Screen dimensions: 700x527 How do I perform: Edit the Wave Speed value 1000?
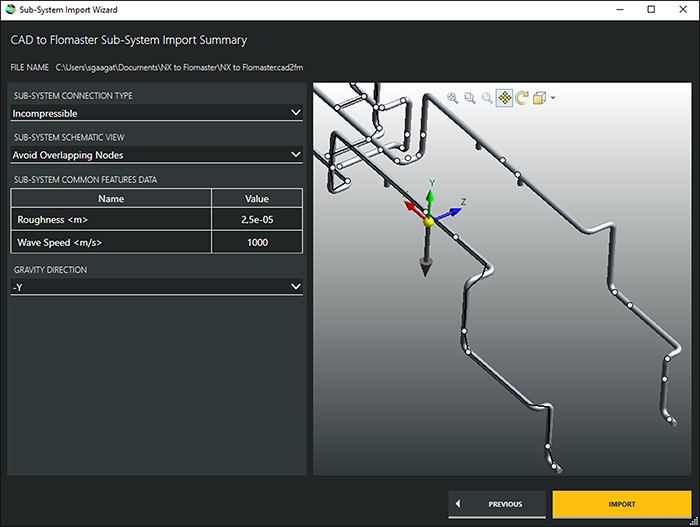[257, 243]
